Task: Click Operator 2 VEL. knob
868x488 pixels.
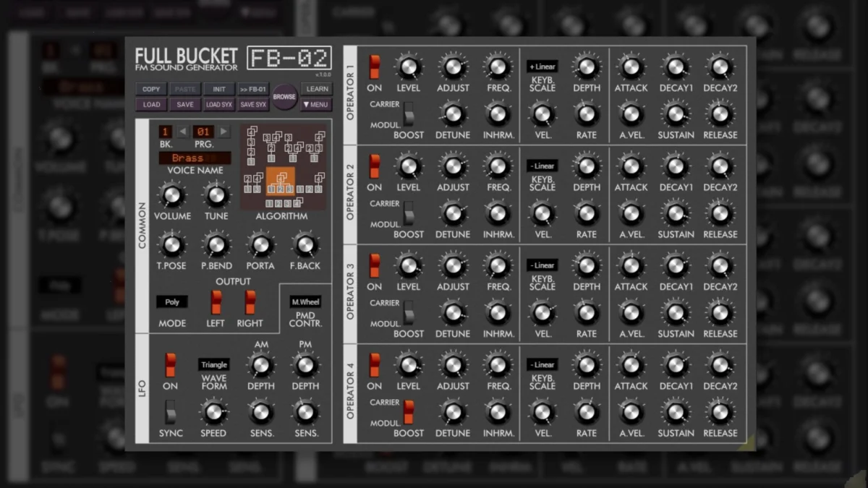Action: pos(542,213)
